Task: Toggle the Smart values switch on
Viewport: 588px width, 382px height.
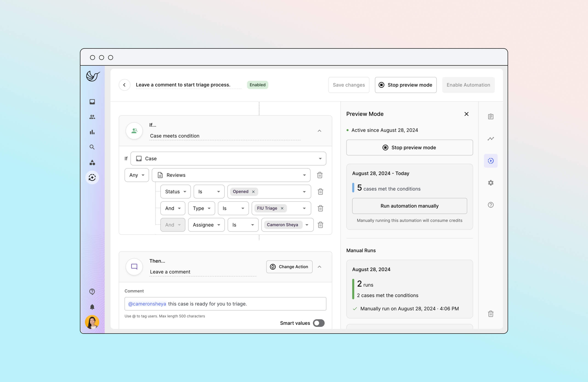Action: (318, 323)
